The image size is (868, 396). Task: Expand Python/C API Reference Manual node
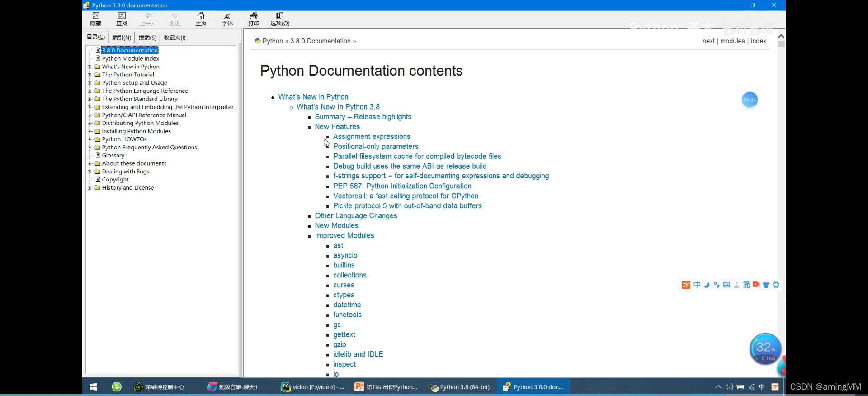(90, 115)
